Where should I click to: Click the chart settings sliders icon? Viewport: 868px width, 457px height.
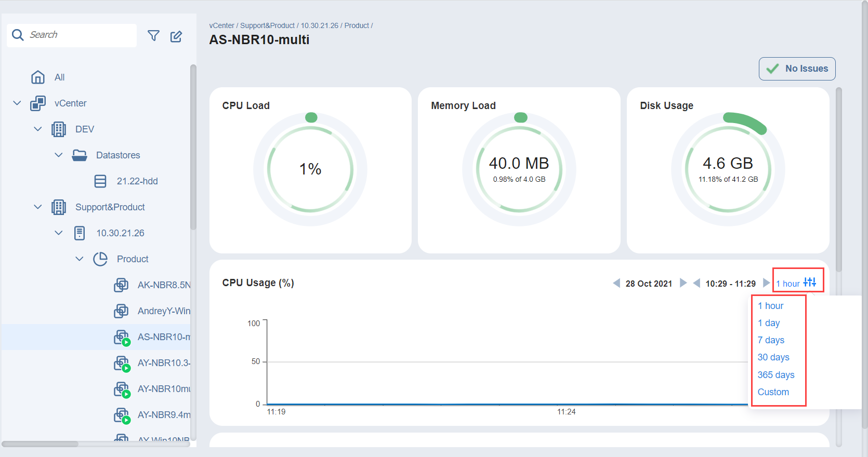(810, 282)
